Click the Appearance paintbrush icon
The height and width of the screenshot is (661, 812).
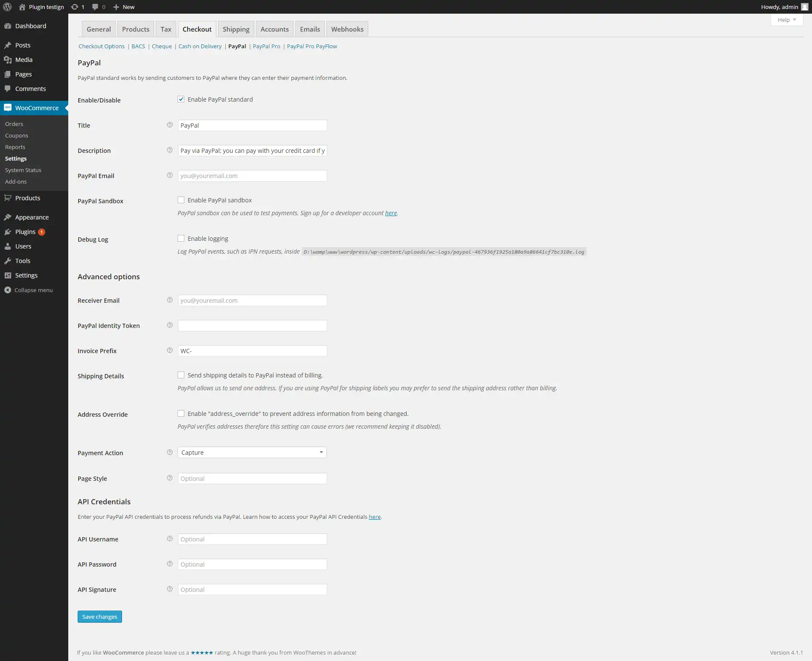(x=8, y=217)
